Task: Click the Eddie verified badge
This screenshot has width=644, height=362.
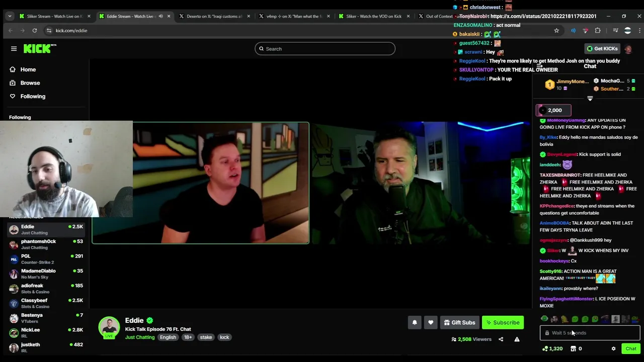Action: pos(150,320)
